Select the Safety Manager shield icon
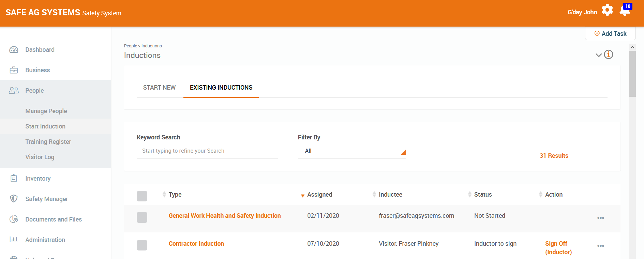644x259 pixels. 14,199
